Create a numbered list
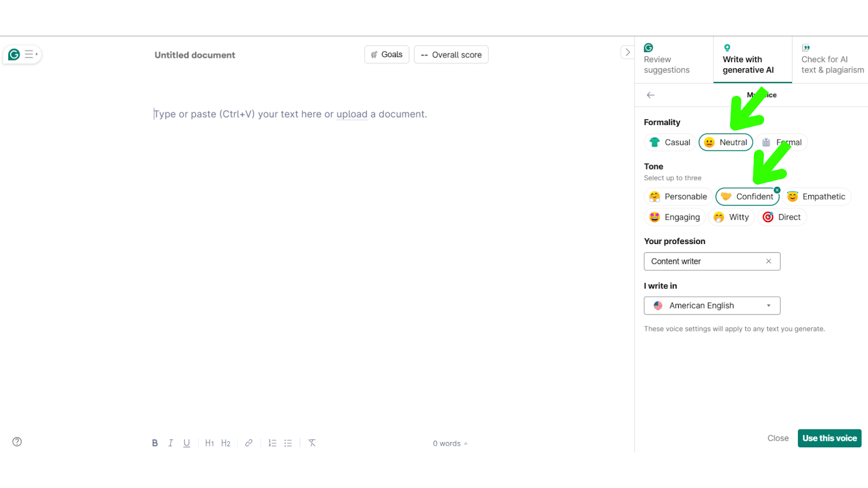Image resolution: width=868 pixels, height=488 pixels. pos(272,443)
